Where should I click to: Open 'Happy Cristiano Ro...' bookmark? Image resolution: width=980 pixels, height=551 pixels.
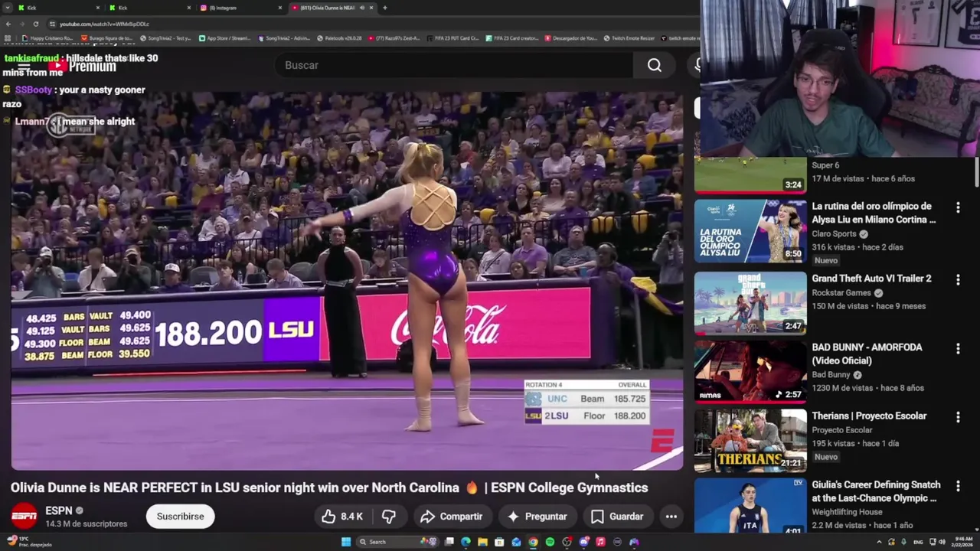pos(47,38)
